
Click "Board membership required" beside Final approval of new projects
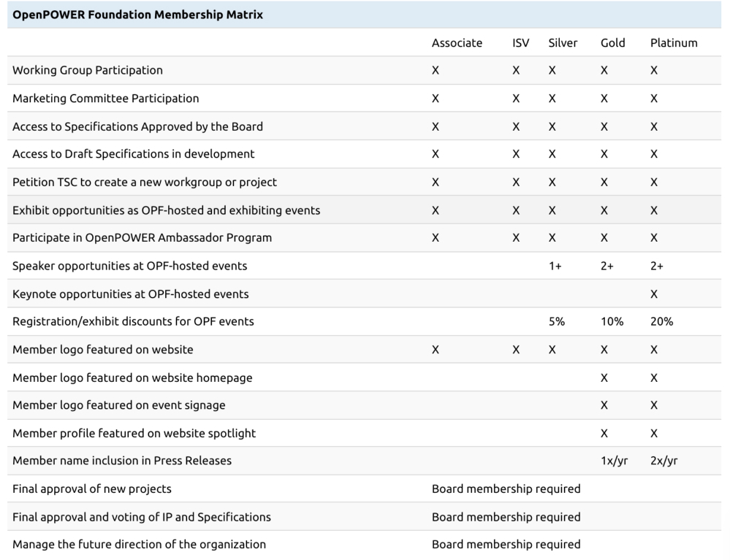click(506, 488)
